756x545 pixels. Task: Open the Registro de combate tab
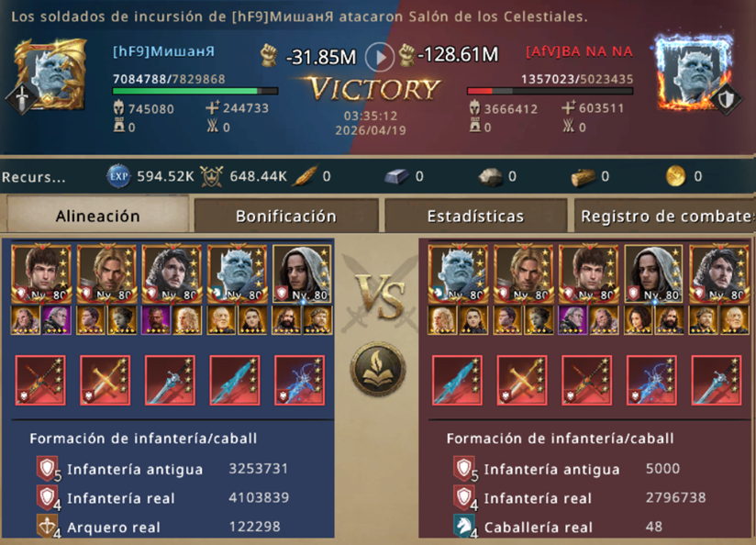665,216
